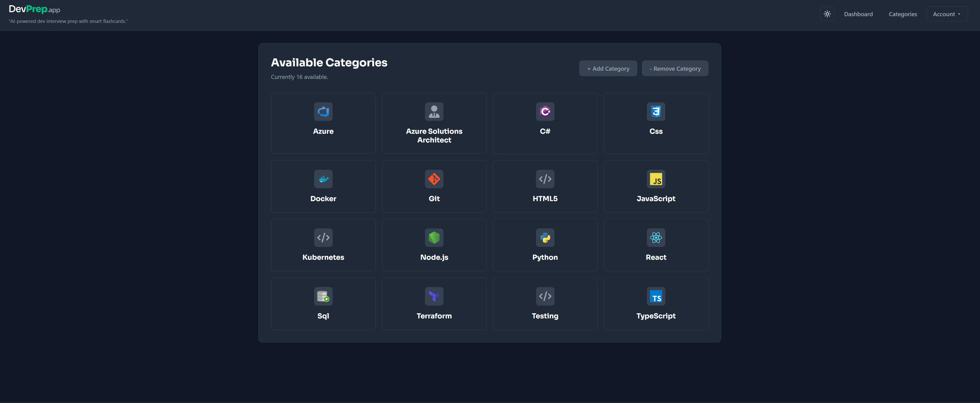Click the Python card label
This screenshot has height=403, width=980.
tap(545, 257)
